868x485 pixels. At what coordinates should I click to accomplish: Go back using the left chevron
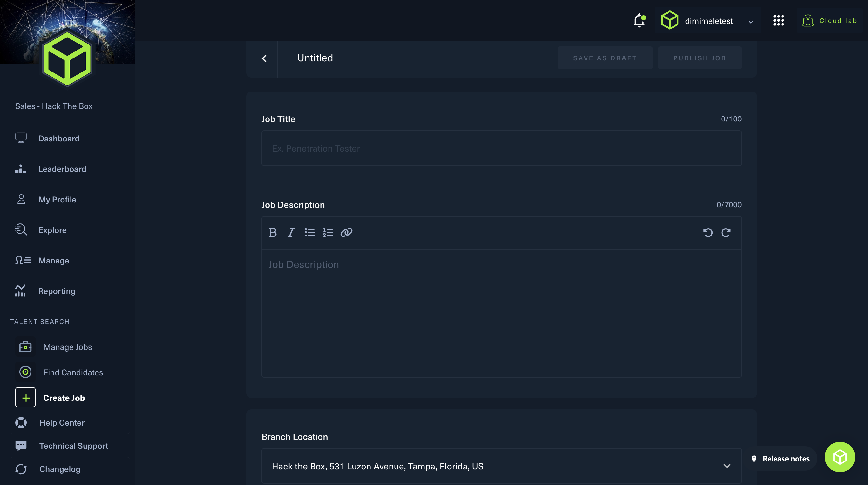(264, 58)
